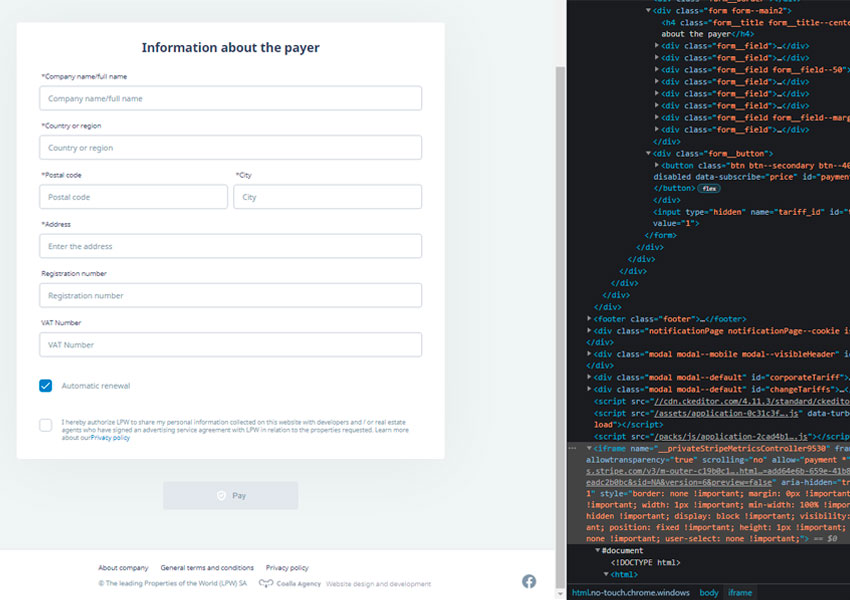Expand the form__field form__field--50 div
This screenshot has height=600, width=850.
(657, 69)
